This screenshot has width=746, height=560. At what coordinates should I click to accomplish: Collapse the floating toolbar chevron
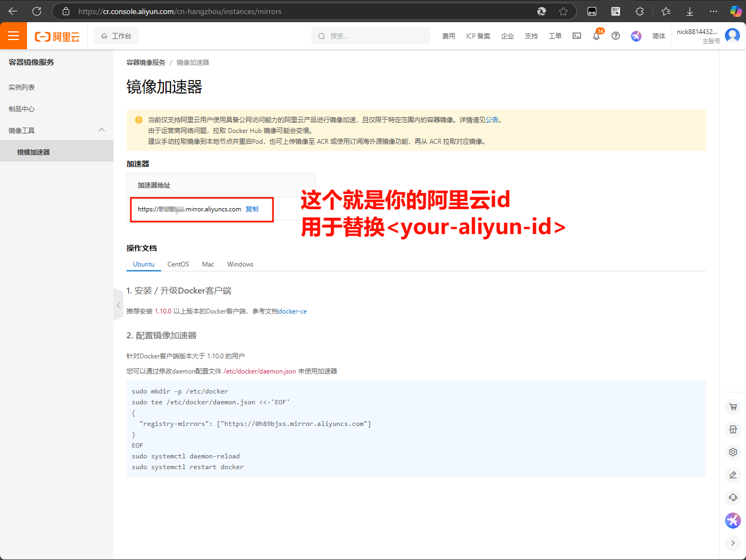(733, 543)
